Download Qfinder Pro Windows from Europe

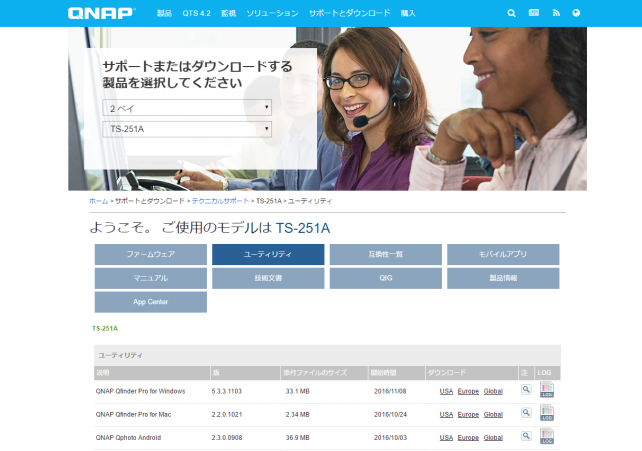tap(468, 391)
